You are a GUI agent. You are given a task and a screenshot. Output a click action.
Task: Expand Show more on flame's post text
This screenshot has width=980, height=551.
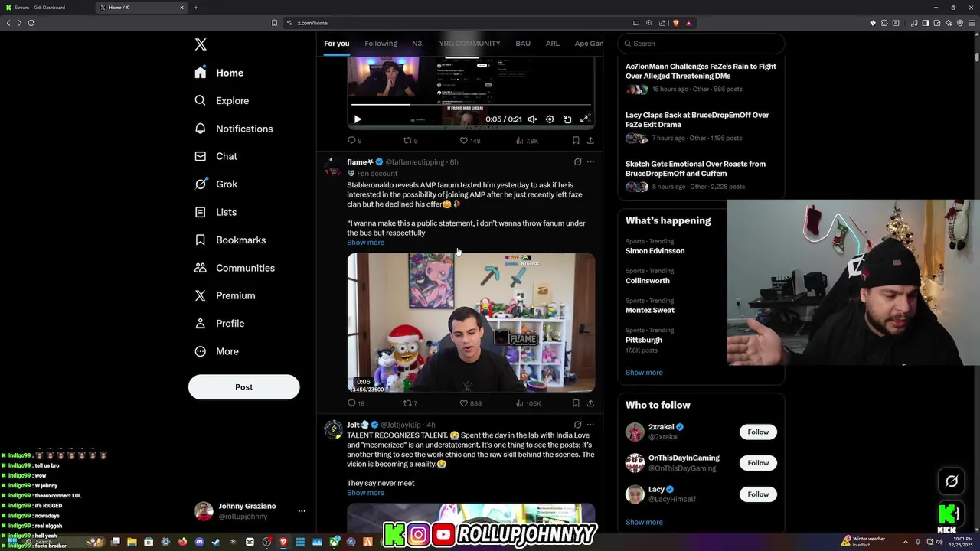coord(365,243)
